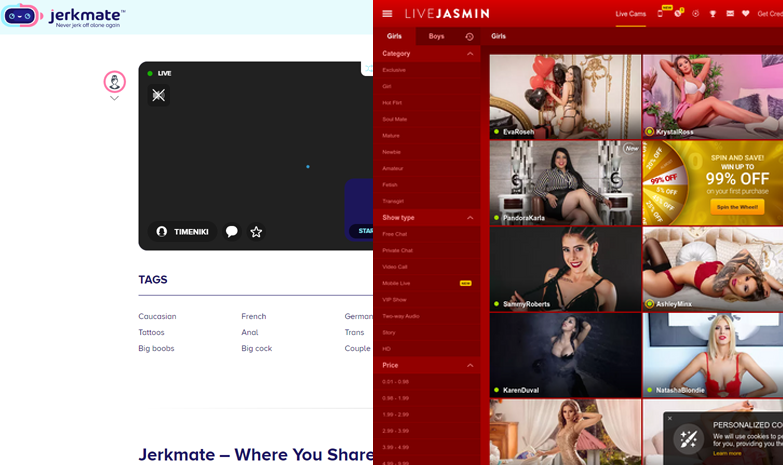This screenshot has width=783, height=465.
Task: Click the Caucasian tag on Jerkmate
Action: pos(157,316)
